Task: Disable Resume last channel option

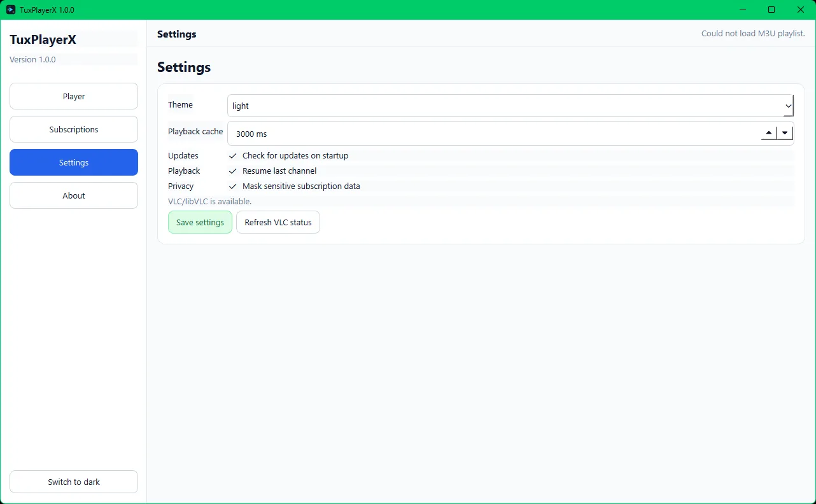Action: coord(233,171)
